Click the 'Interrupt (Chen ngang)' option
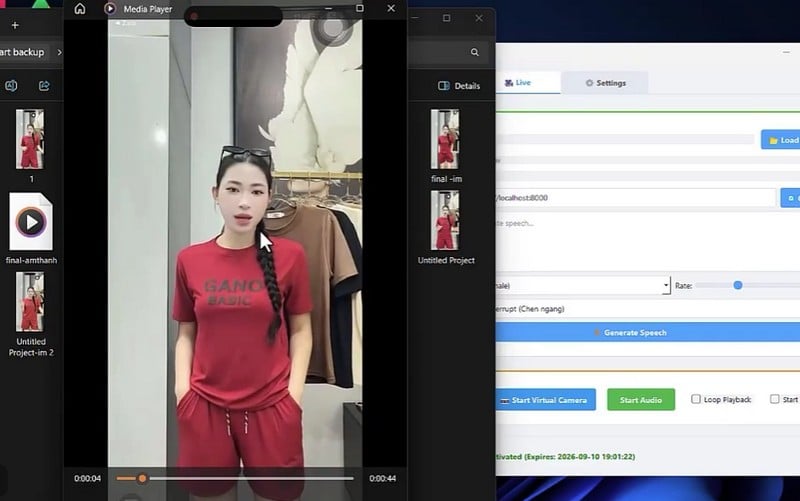This screenshot has width=800, height=501. [531, 309]
